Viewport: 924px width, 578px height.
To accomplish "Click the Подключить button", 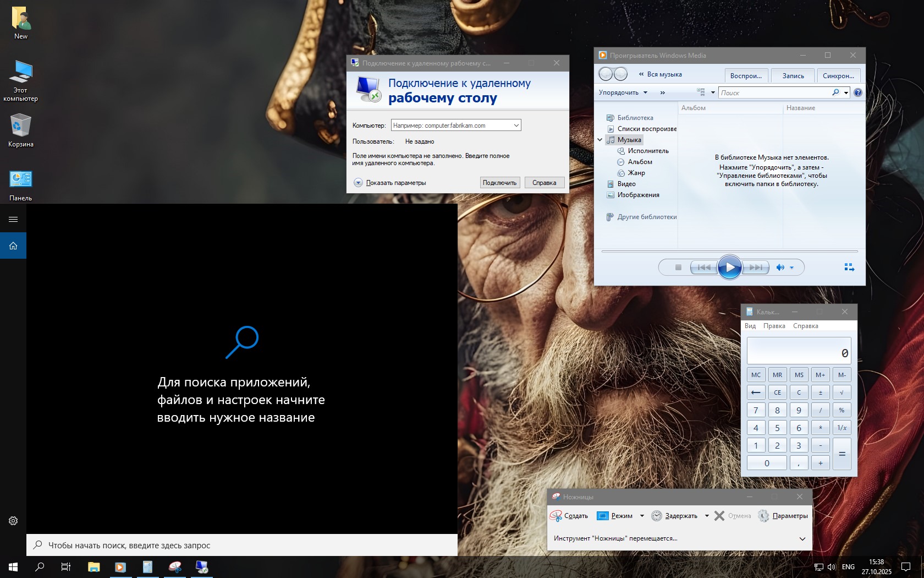I will click(x=499, y=183).
